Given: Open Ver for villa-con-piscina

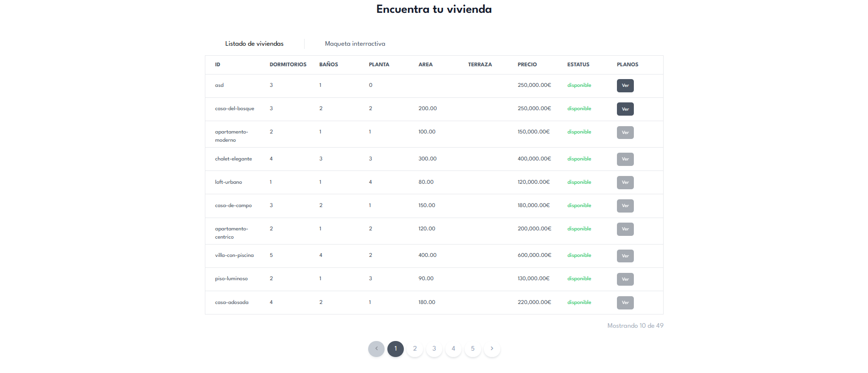Looking at the screenshot, I should (x=625, y=256).
